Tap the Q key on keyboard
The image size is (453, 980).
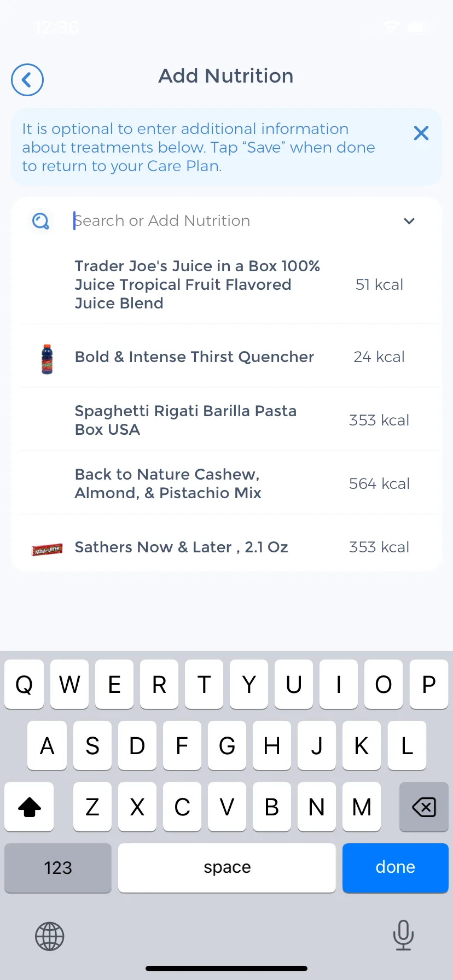[24, 684]
